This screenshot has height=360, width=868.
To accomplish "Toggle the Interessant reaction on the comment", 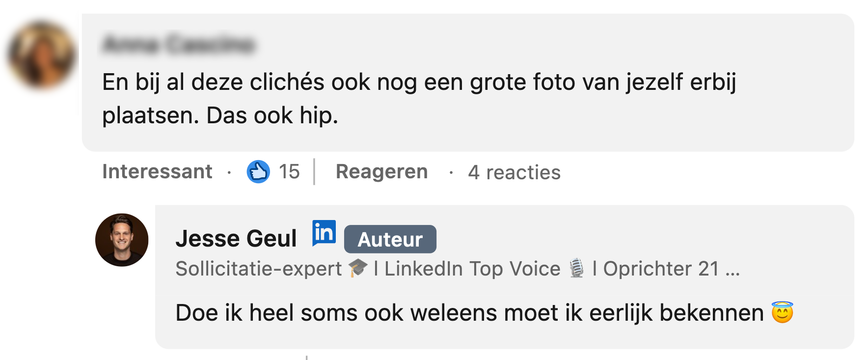I will click(x=157, y=172).
